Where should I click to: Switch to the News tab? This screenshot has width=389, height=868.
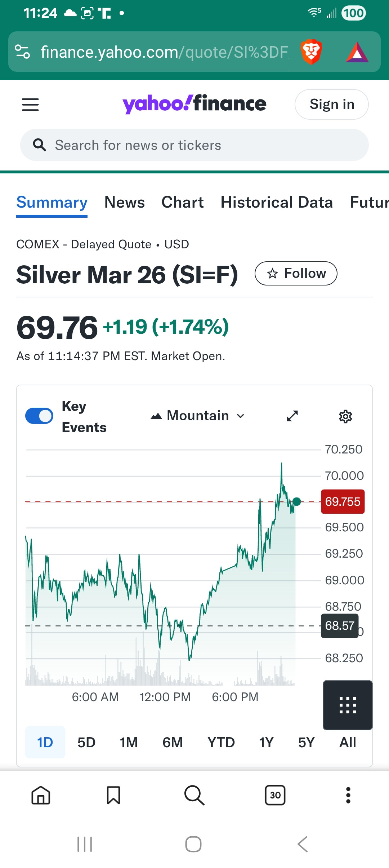pyautogui.click(x=125, y=203)
